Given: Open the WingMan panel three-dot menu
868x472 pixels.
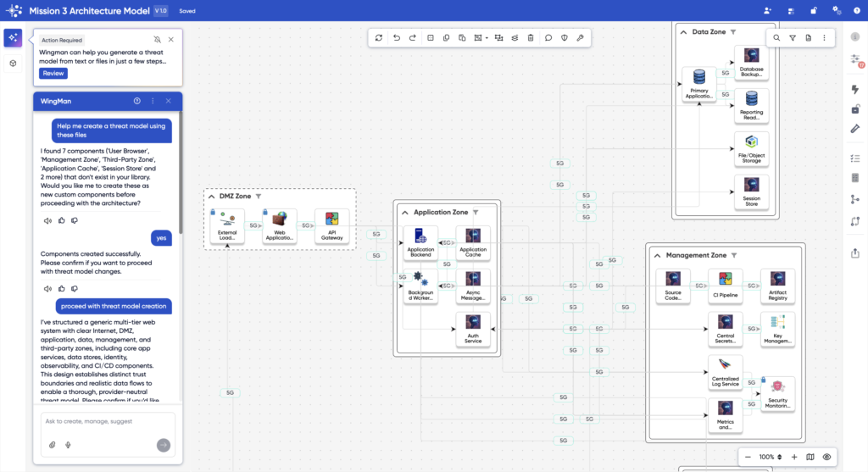Looking at the screenshot, I should point(153,101).
